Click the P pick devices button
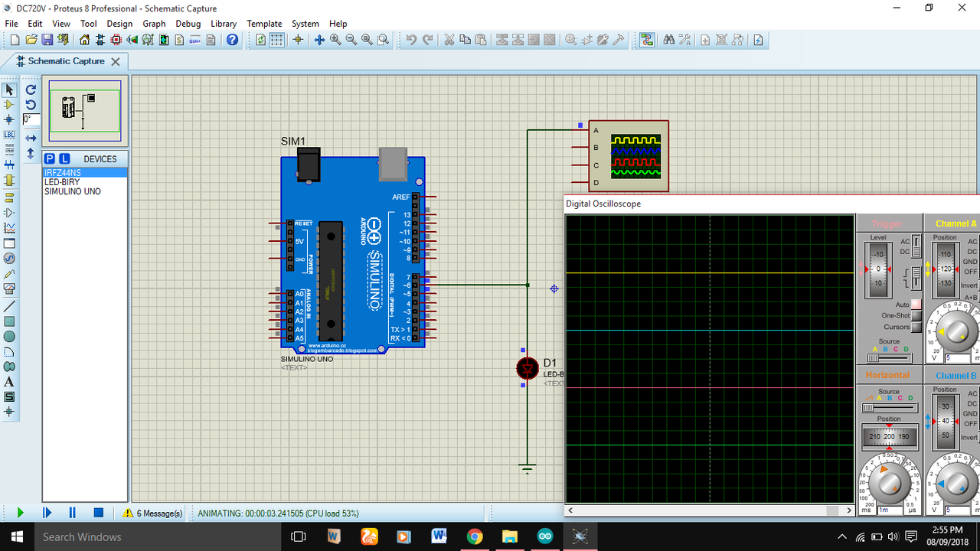The width and height of the screenshot is (980, 551). pyautogui.click(x=50, y=158)
